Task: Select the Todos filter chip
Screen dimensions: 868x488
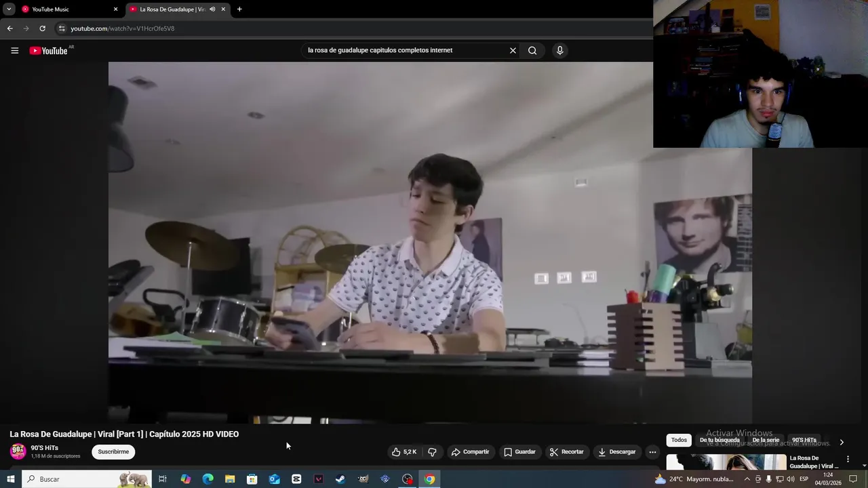Action: (679, 441)
